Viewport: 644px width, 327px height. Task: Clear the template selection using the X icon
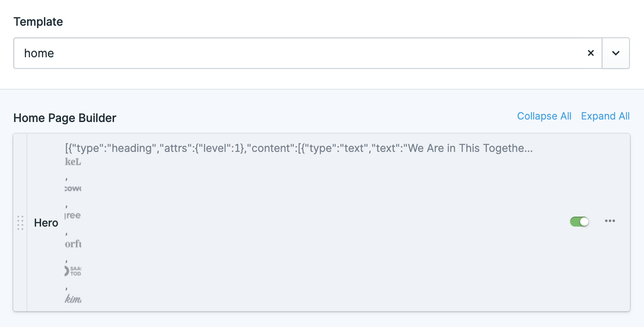(x=591, y=53)
